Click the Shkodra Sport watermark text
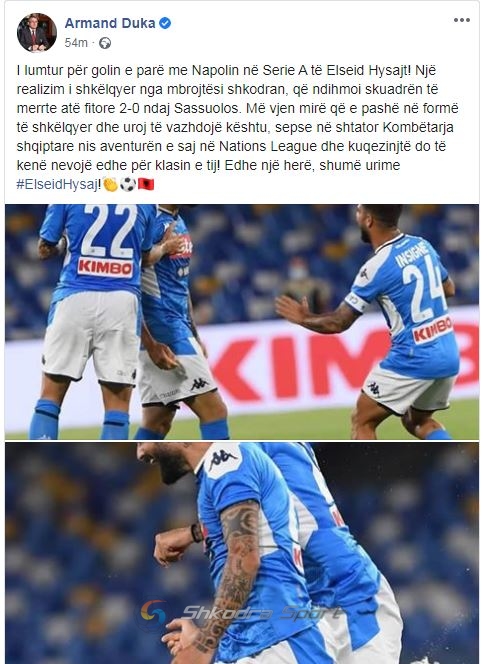Image resolution: width=487 pixels, height=664 pixels. tap(260, 613)
